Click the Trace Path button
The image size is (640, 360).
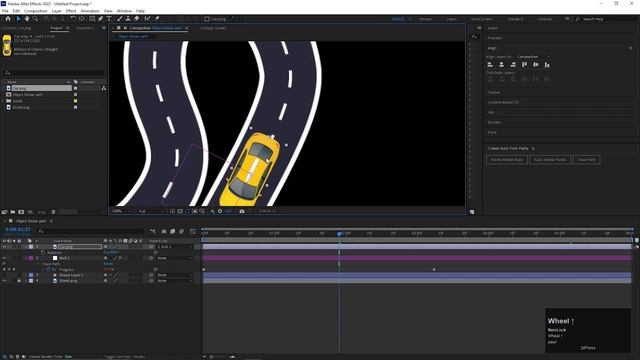click(x=587, y=160)
